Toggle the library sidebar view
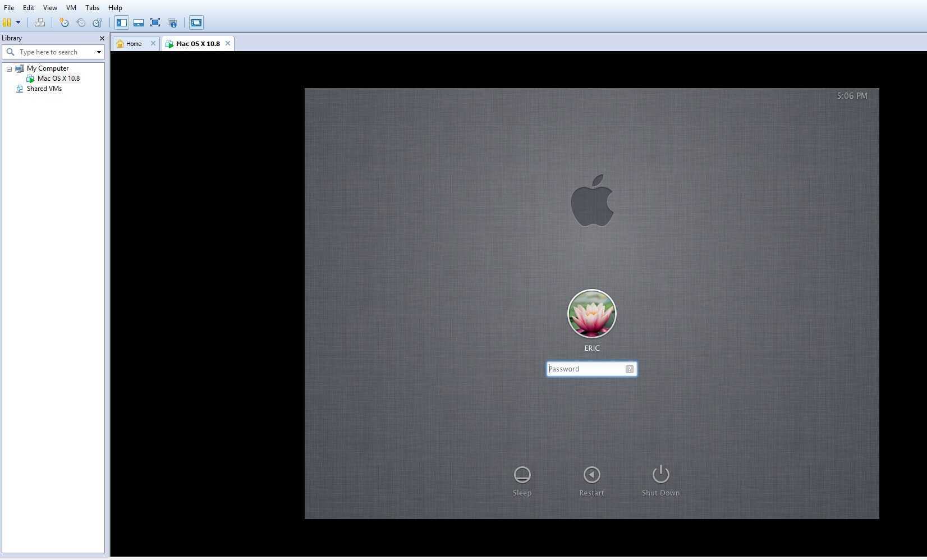This screenshot has width=927, height=560. (x=122, y=23)
